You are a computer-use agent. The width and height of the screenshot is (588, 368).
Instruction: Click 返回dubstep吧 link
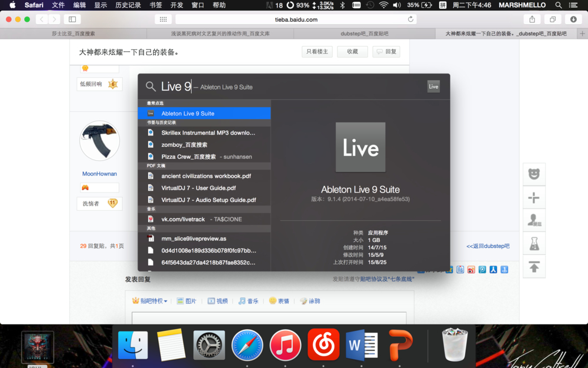click(488, 246)
